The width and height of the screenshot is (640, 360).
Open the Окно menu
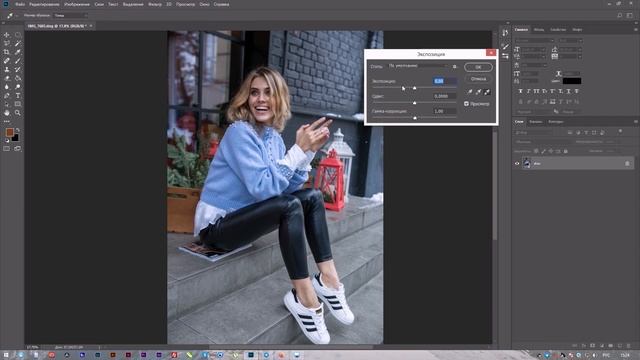(x=204, y=4)
